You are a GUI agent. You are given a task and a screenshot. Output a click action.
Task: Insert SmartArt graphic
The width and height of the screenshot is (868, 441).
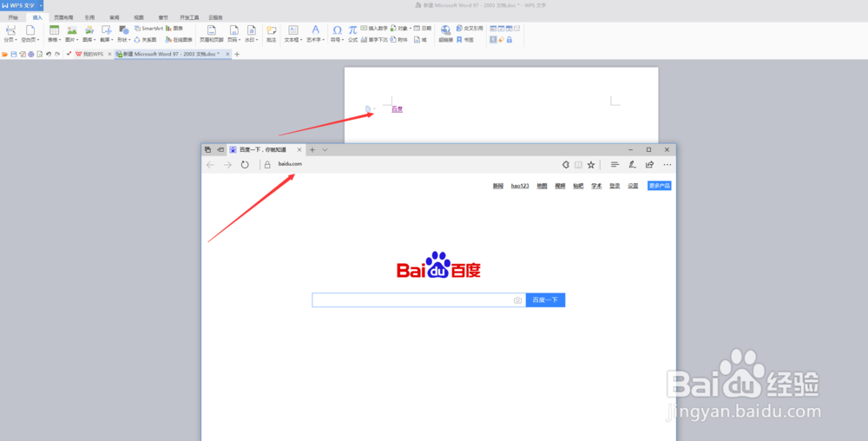click(x=149, y=28)
